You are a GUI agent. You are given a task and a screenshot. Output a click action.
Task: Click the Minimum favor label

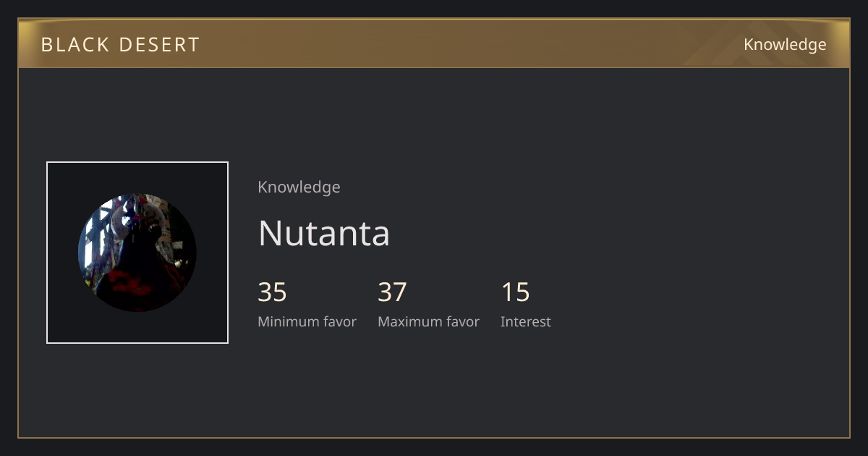tap(307, 321)
